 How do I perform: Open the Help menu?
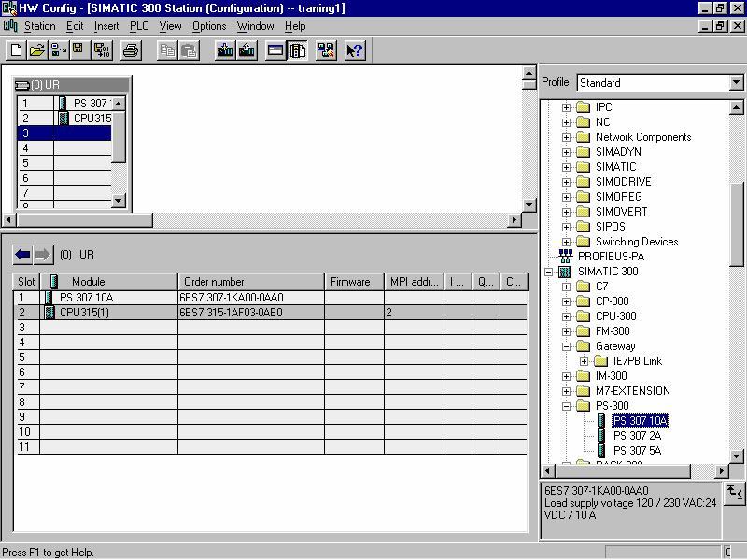click(295, 26)
